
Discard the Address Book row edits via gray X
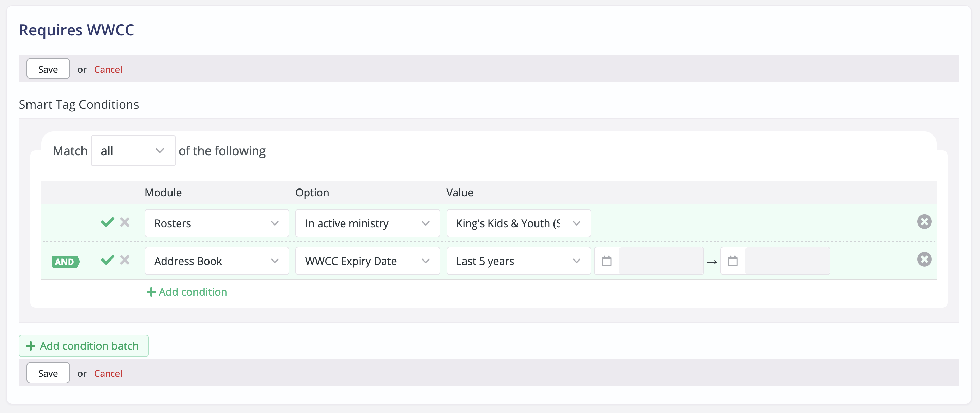pyautogui.click(x=124, y=260)
